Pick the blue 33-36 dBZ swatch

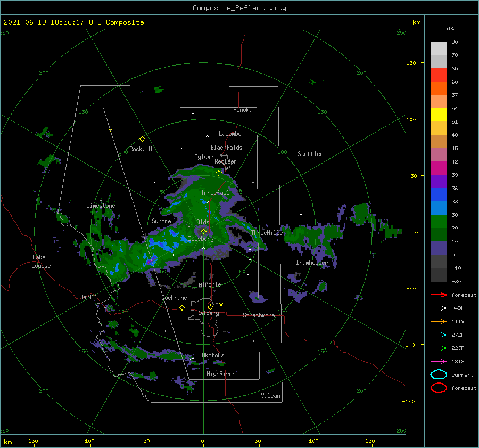439,194
